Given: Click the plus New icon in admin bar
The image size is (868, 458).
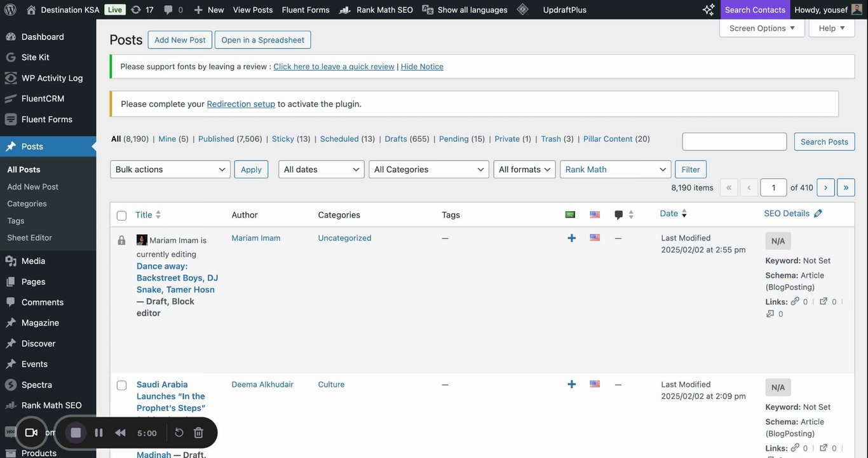Looking at the screenshot, I should click(198, 10).
